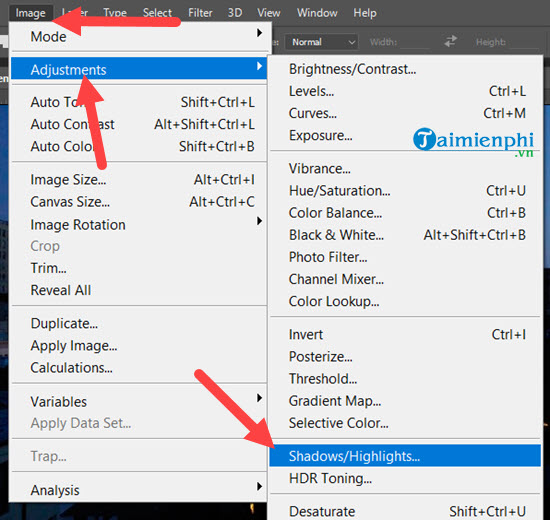
Task: Open Channel Mixer... adjustment
Action: point(405,279)
